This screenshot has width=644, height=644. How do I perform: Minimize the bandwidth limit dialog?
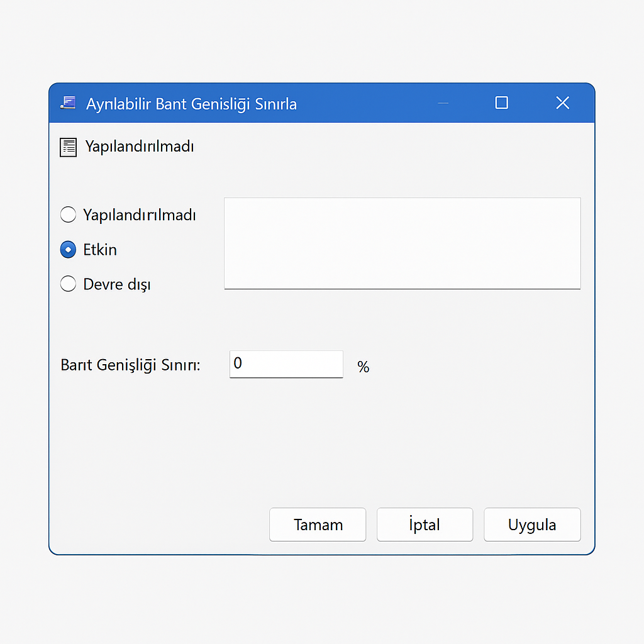(443, 103)
